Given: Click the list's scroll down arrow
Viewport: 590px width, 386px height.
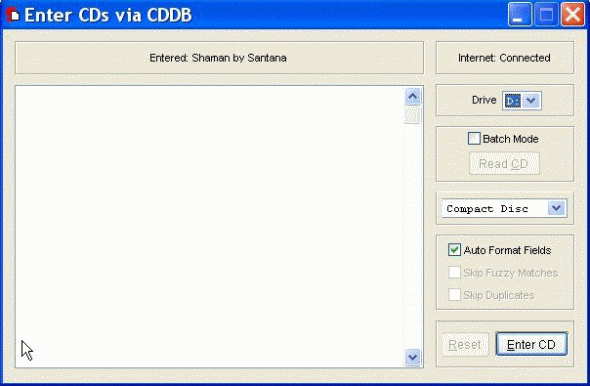Looking at the screenshot, I should 412,357.
